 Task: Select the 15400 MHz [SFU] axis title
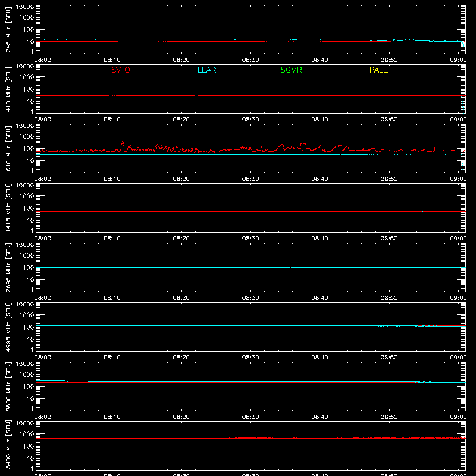coord(8,446)
